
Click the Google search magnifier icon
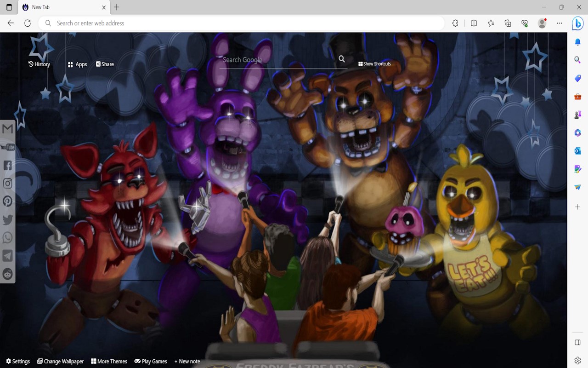342,59
